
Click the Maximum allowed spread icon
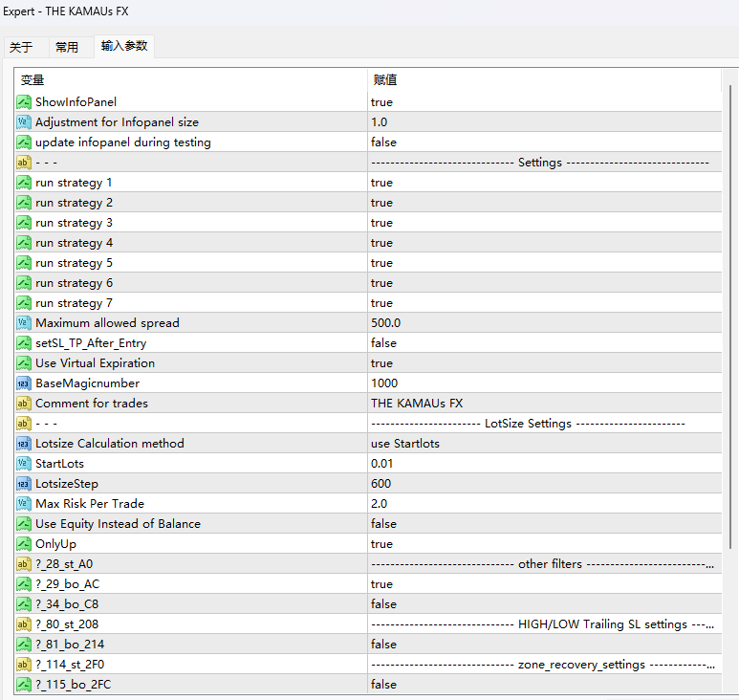click(x=24, y=323)
